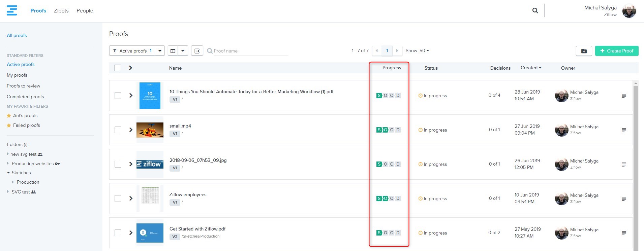Switch to the Zibots tab
Viewport: 644px width, 251px height.
tap(61, 11)
